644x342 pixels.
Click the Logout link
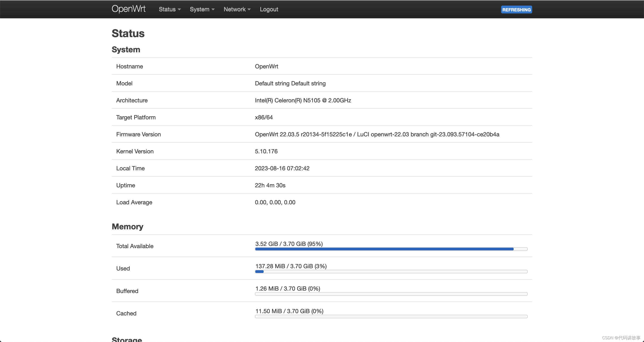tap(269, 9)
